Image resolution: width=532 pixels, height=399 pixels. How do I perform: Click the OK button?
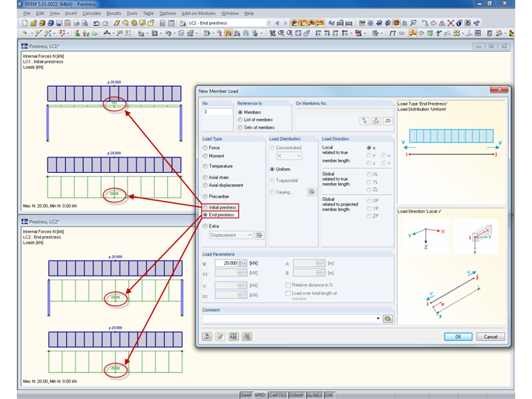click(x=457, y=337)
